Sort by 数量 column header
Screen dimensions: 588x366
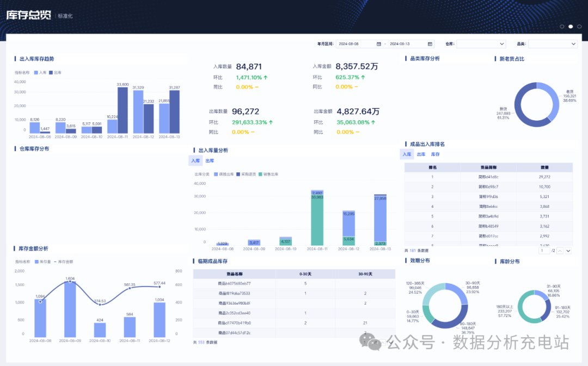(x=544, y=168)
